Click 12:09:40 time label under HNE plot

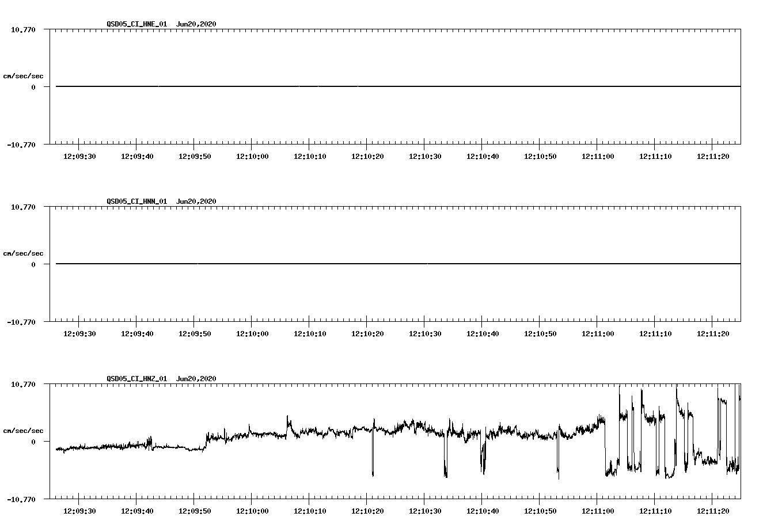[x=137, y=157]
